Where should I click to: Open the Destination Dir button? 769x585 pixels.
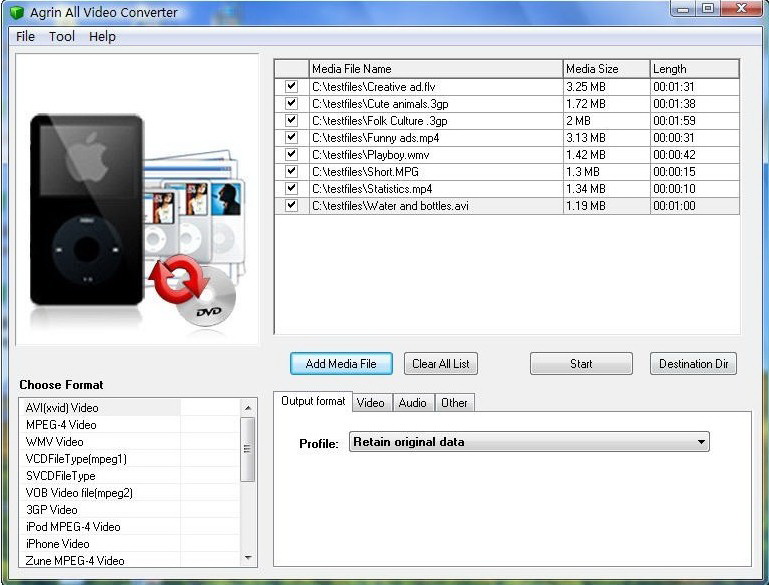693,364
